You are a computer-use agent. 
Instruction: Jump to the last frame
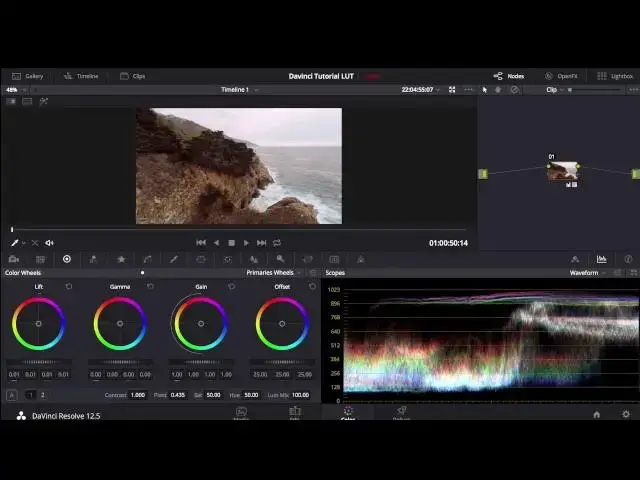261,243
